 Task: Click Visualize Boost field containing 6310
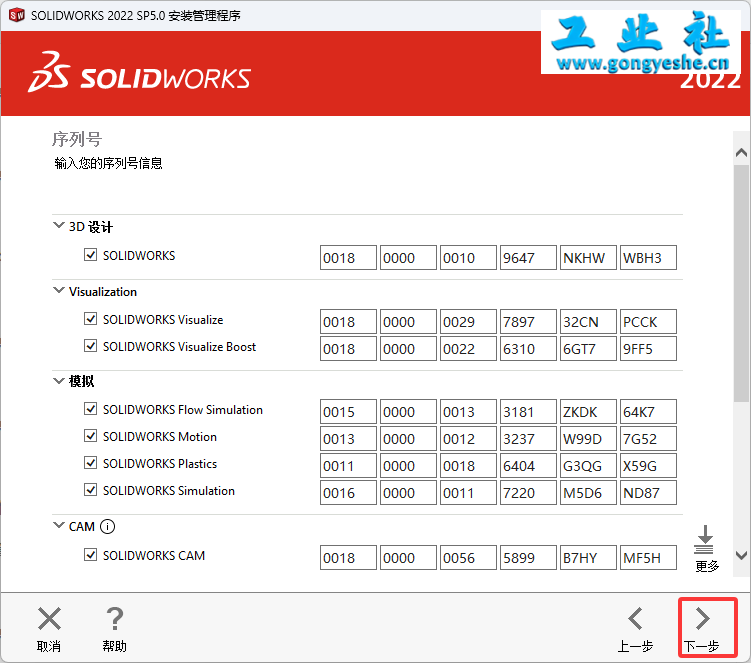[x=528, y=348]
